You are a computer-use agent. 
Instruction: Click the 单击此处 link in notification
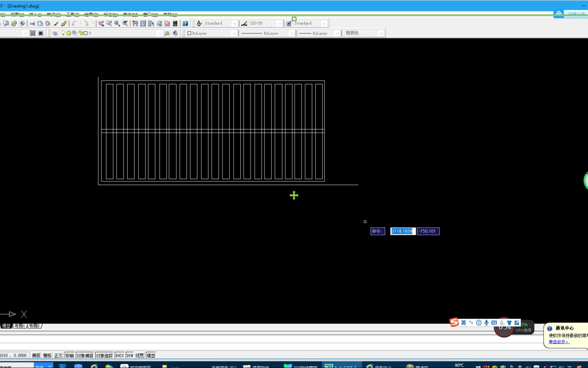[559, 342]
